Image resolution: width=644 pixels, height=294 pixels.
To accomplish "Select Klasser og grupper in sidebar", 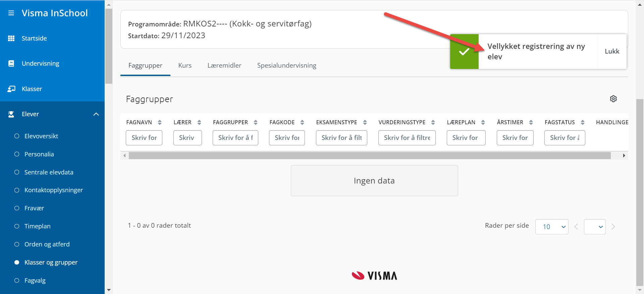I will tap(51, 263).
